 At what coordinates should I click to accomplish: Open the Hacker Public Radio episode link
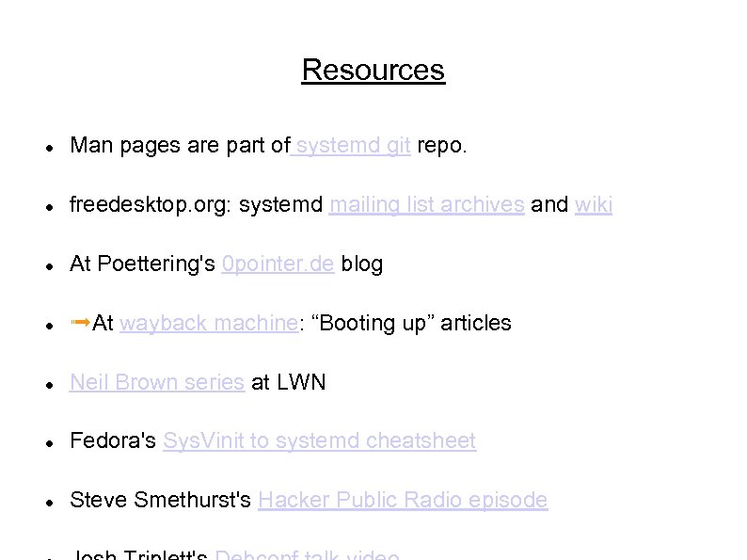403,500
